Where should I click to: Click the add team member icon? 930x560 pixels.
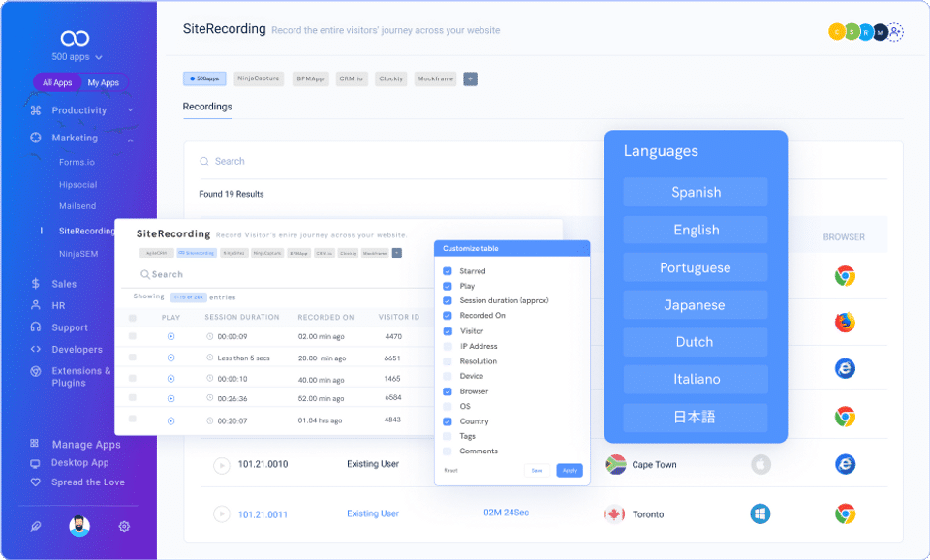click(895, 31)
